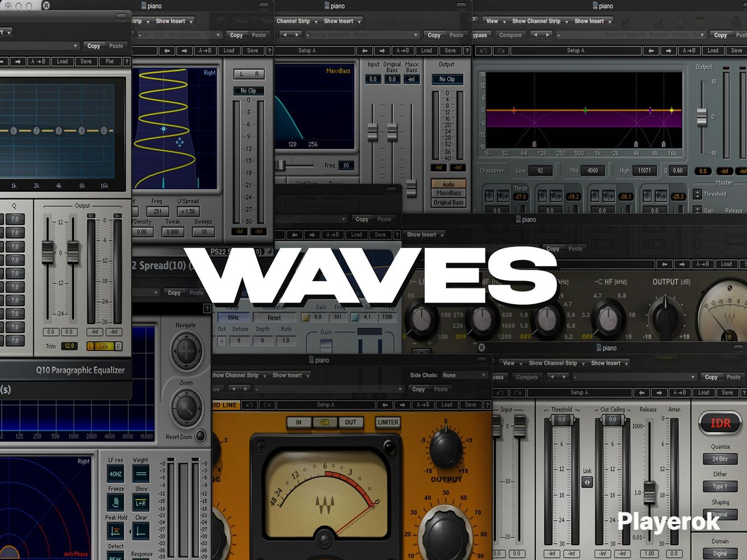Click Redo arrow in the IDR limiter window
Viewport: 747px width, 560px height.
point(517,393)
